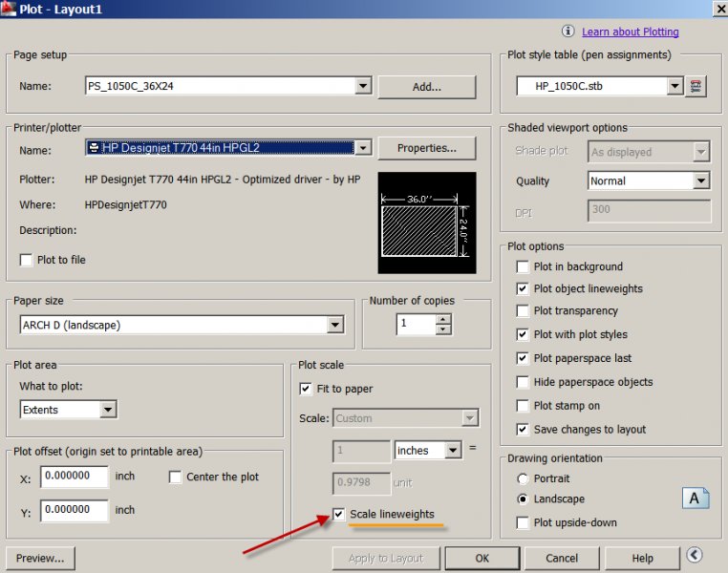Select Portrait drawing orientation

[523, 478]
